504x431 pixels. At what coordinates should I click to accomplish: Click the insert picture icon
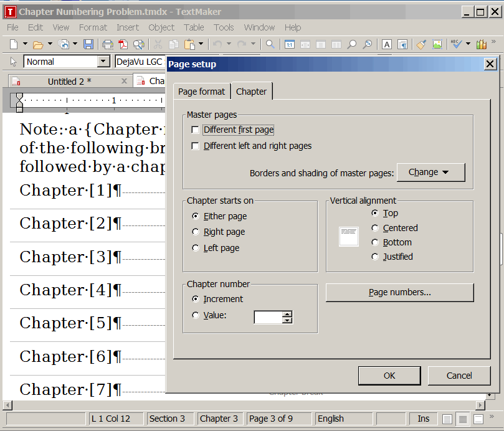click(x=437, y=44)
